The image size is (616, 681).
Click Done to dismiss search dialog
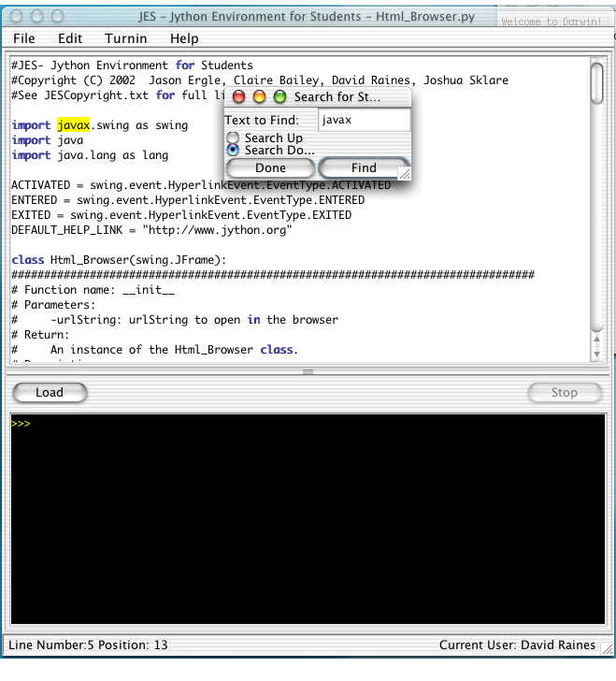point(270,167)
